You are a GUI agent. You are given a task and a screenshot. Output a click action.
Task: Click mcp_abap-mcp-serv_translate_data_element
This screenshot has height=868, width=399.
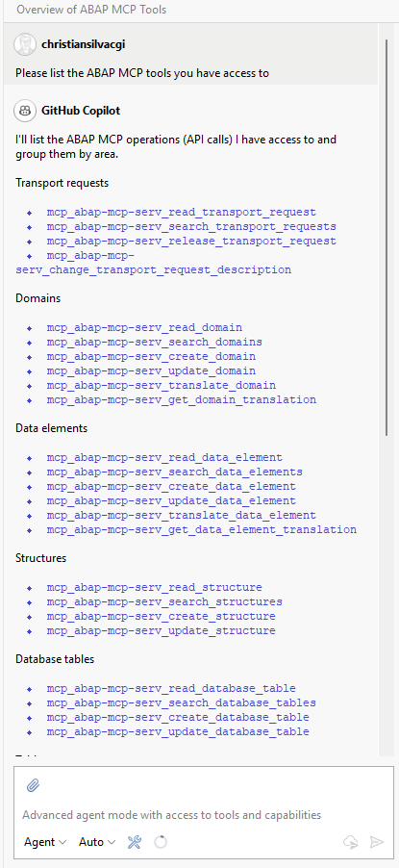(182, 516)
